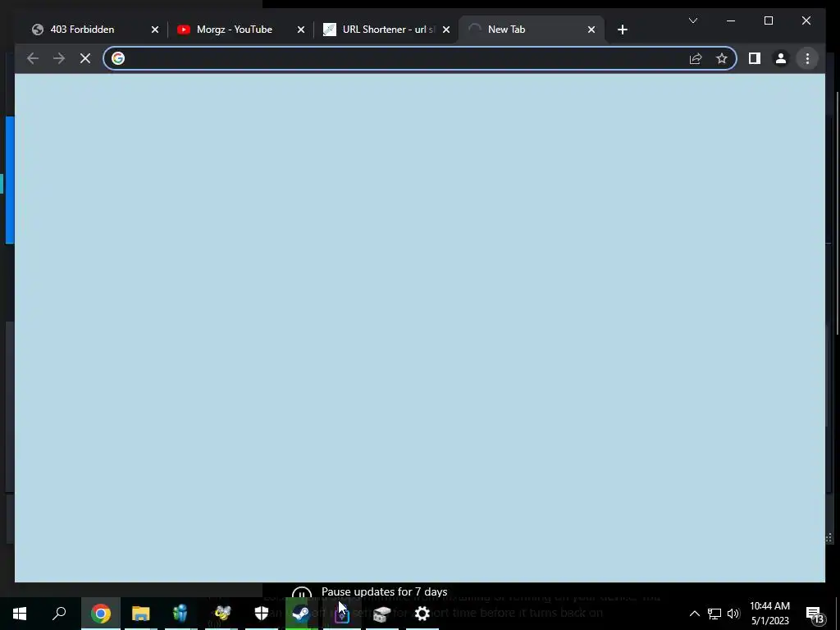Switch to the 403 Forbidden tab
The height and width of the screenshot is (630, 840).
82,30
